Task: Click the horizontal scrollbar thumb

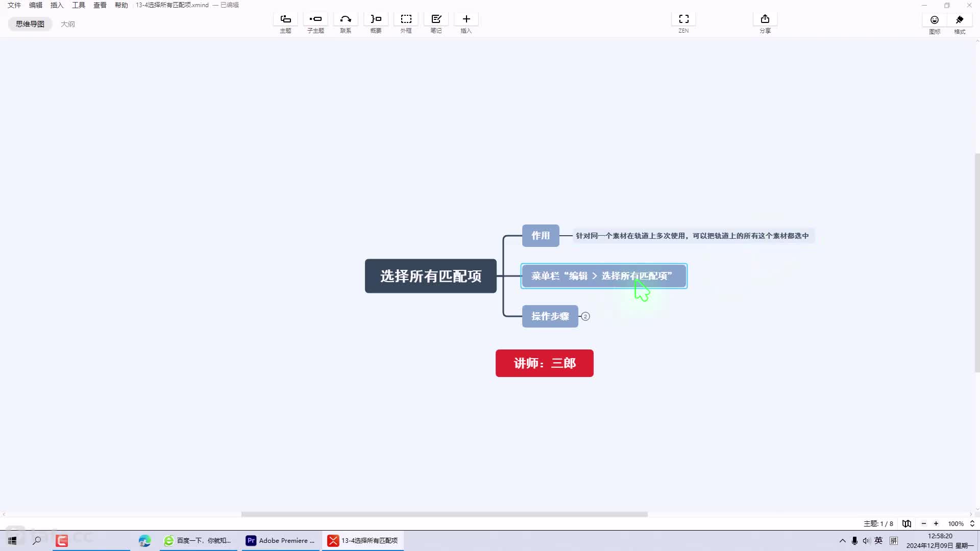Action: [445, 514]
